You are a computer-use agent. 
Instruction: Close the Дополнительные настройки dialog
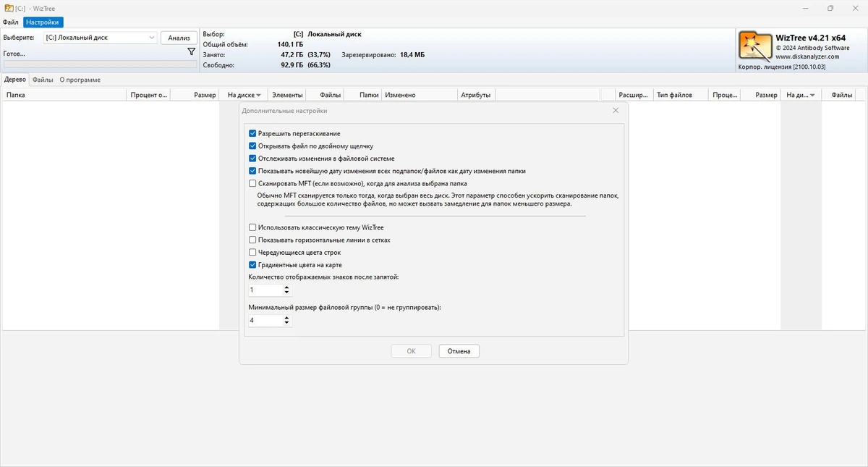tap(616, 111)
